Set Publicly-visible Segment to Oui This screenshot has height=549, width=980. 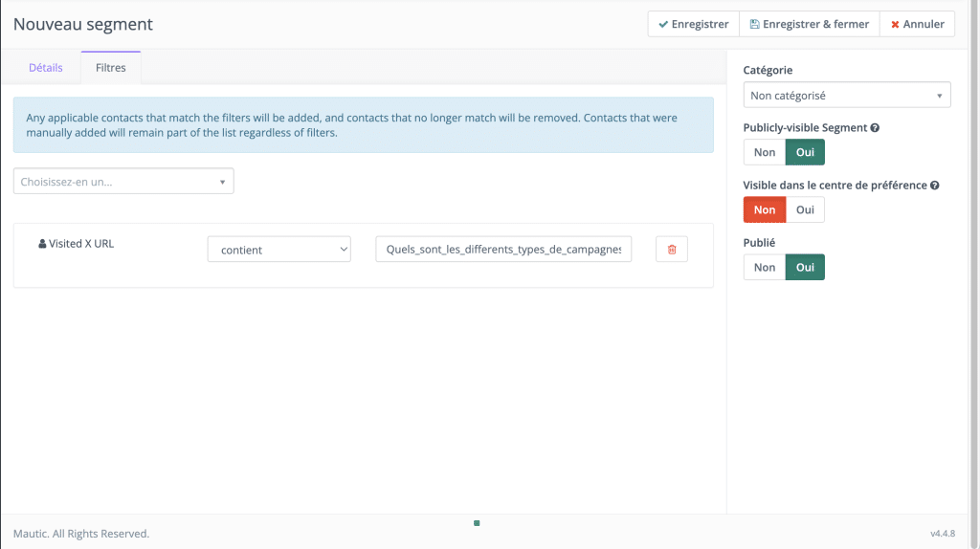pos(805,152)
